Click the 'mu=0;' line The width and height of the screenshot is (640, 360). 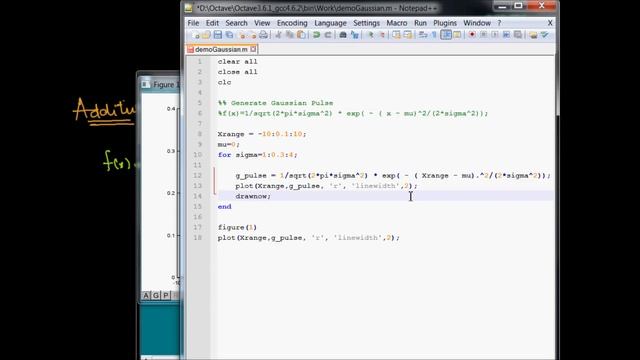(x=229, y=144)
